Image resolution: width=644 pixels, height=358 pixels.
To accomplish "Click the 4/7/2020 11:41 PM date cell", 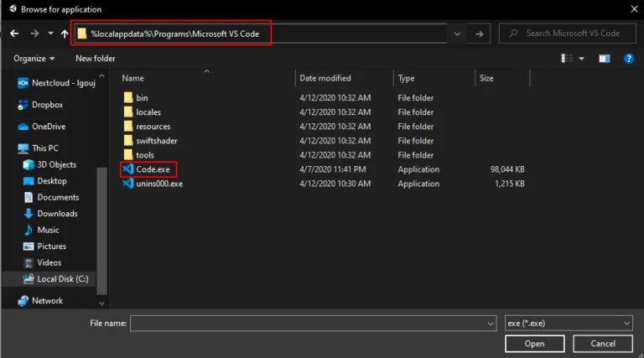I will point(333,169).
